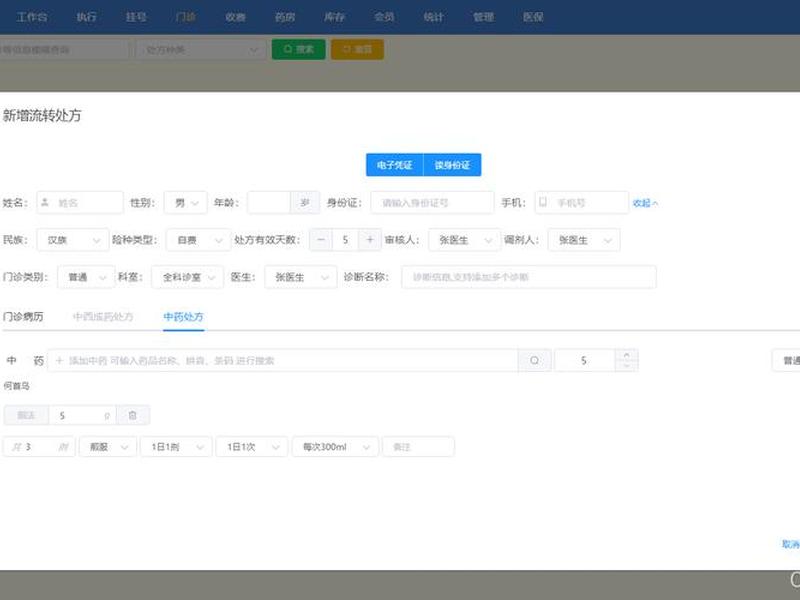Increase 处方有效天数 with plus button

coord(370,240)
